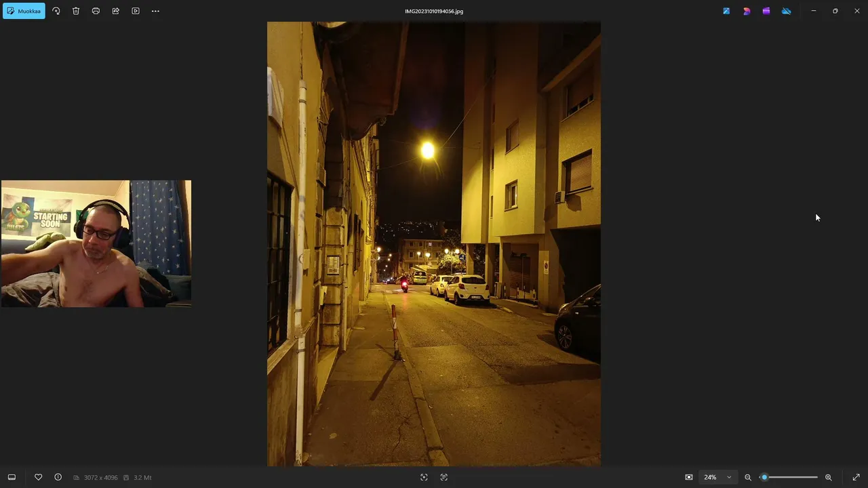Viewport: 868px width, 488px height.
Task: Minimize the Photos window
Action: tap(814, 11)
